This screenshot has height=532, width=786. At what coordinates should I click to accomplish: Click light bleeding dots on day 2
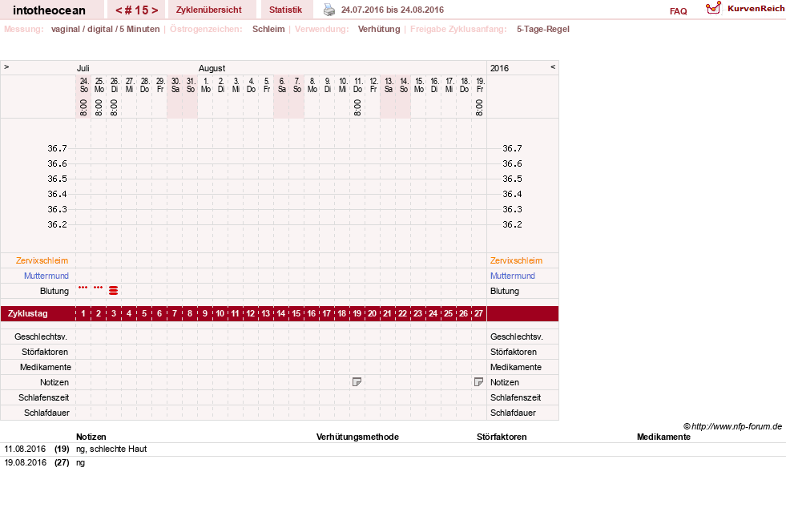pos(99,288)
